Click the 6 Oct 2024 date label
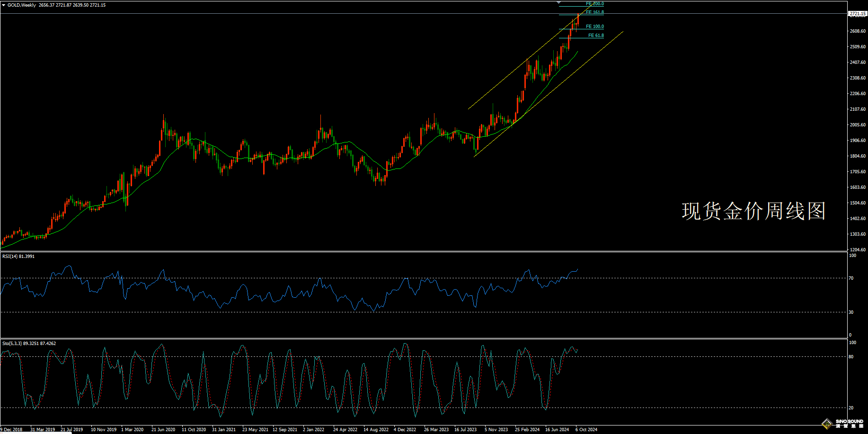This screenshot has width=868, height=434. pyautogui.click(x=586, y=430)
